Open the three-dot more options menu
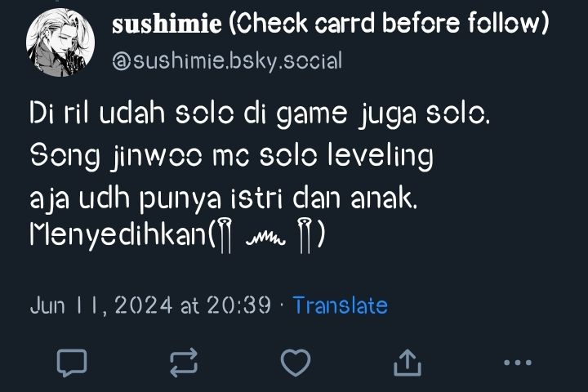Viewport: 588px width, 392px height. [518, 363]
